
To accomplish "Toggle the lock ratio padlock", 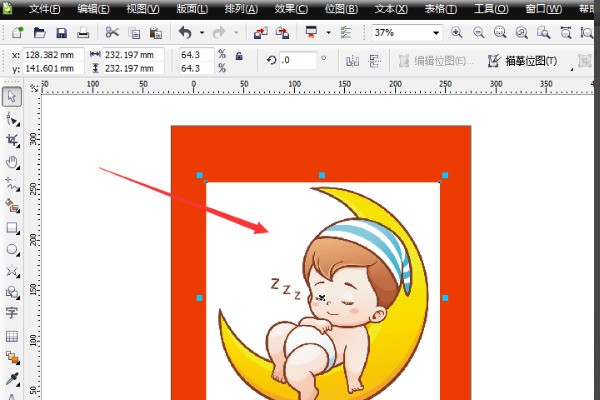I will [x=238, y=56].
